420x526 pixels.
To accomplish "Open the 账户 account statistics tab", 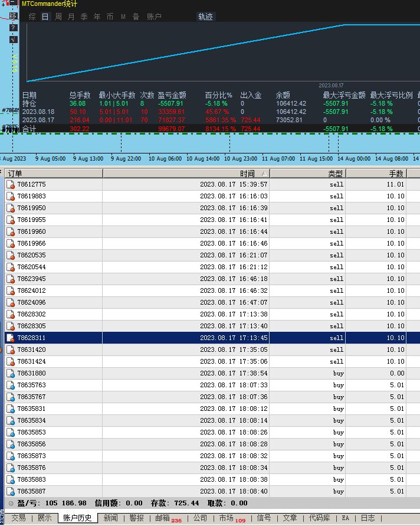I will (154, 17).
